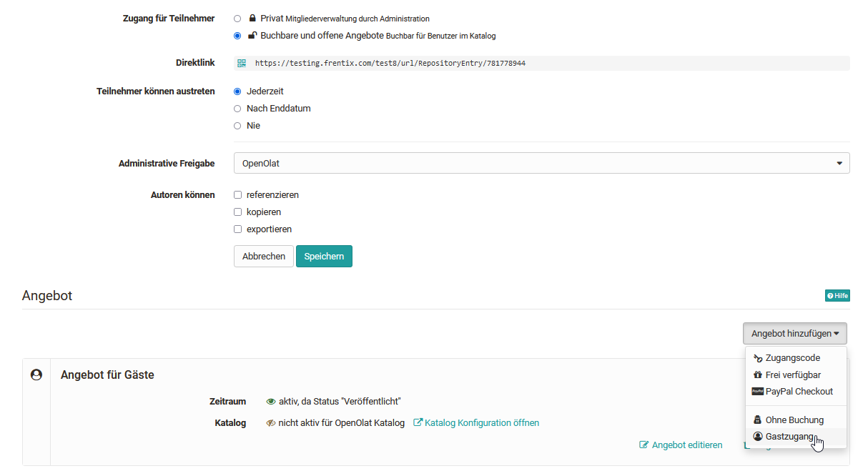Click the gift icon for Frei verfügbar
The height and width of the screenshot is (471, 868).
758,375
